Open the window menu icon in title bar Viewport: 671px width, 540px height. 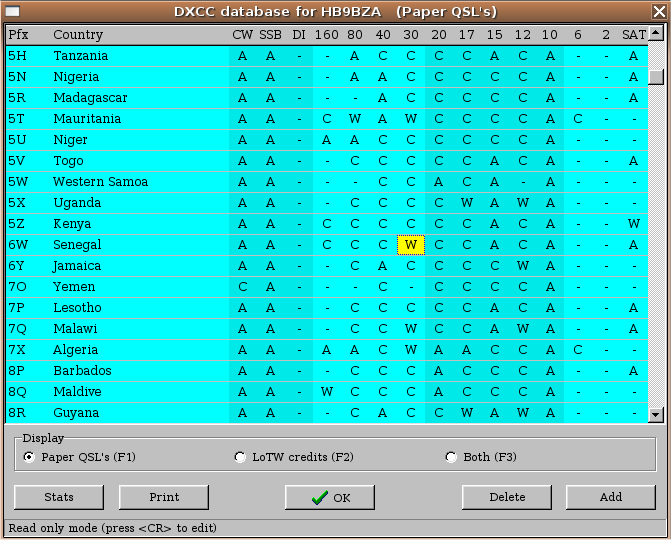point(12,11)
